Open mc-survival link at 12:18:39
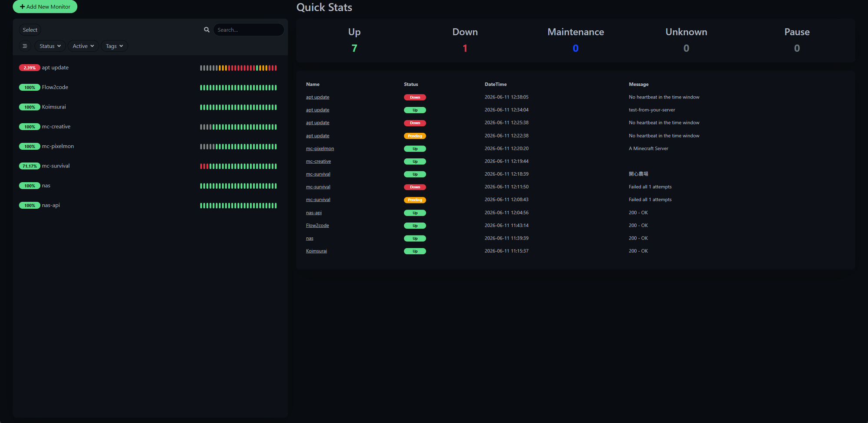This screenshot has width=868, height=423. click(x=318, y=174)
